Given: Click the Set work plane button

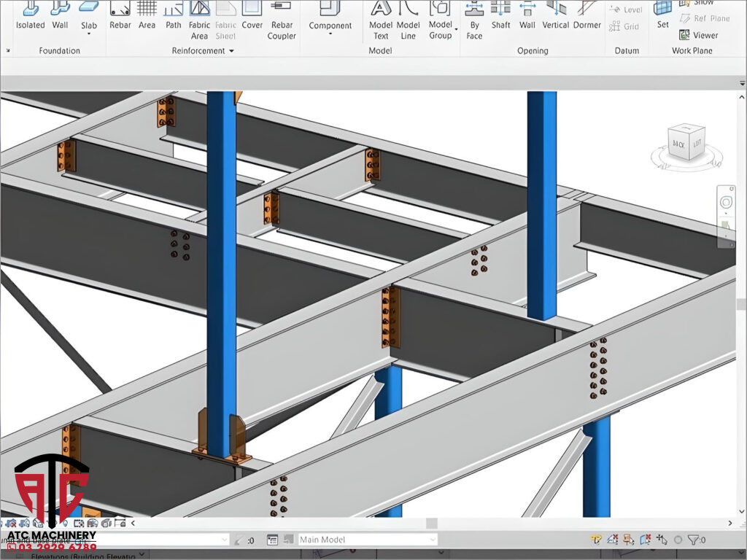Looking at the screenshot, I should coord(662,16).
